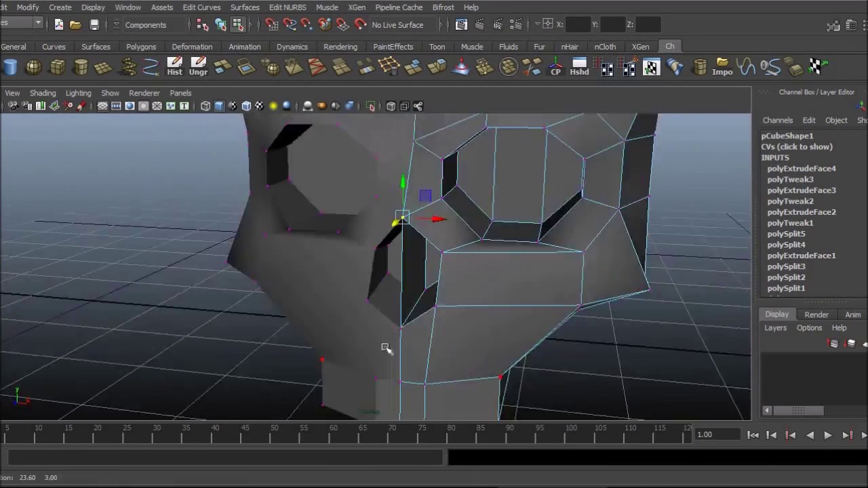The image size is (868, 488).
Task: Open the Show panel menu
Action: coord(110,93)
